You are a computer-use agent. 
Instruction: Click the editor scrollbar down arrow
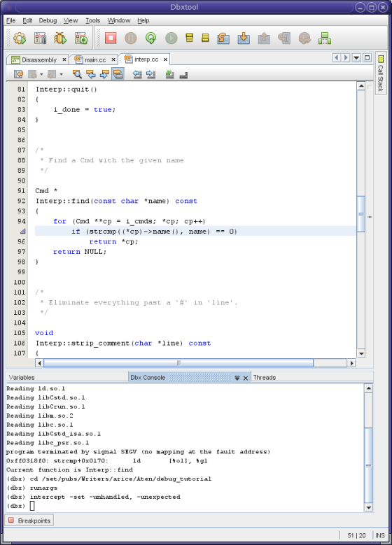(361, 353)
